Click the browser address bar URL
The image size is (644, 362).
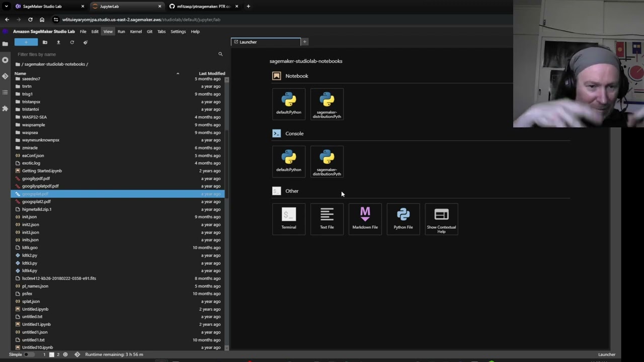(x=141, y=20)
